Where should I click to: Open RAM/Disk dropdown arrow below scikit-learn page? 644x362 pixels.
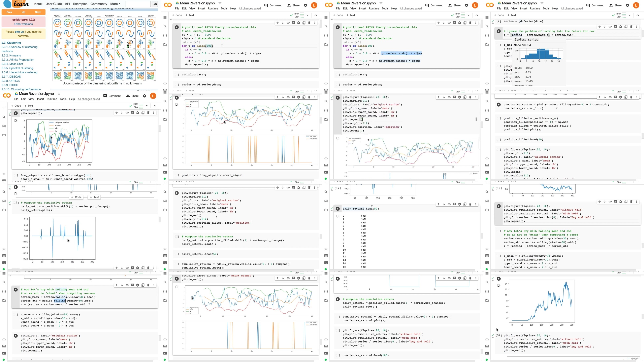pyautogui.click(x=147, y=106)
